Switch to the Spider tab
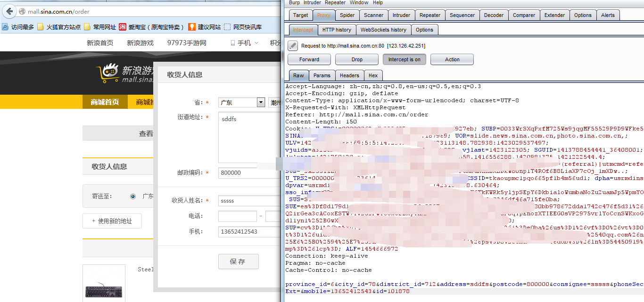The height and width of the screenshot is (302, 644). pyautogui.click(x=347, y=15)
